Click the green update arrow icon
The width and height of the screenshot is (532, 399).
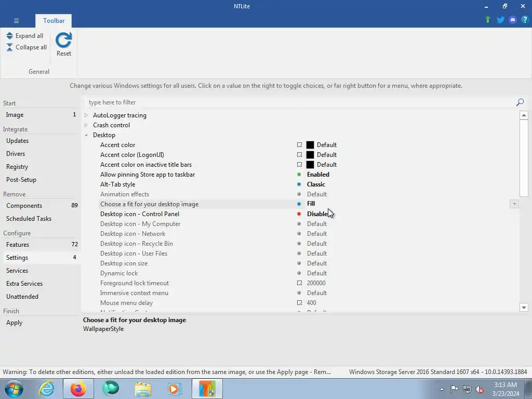488,20
